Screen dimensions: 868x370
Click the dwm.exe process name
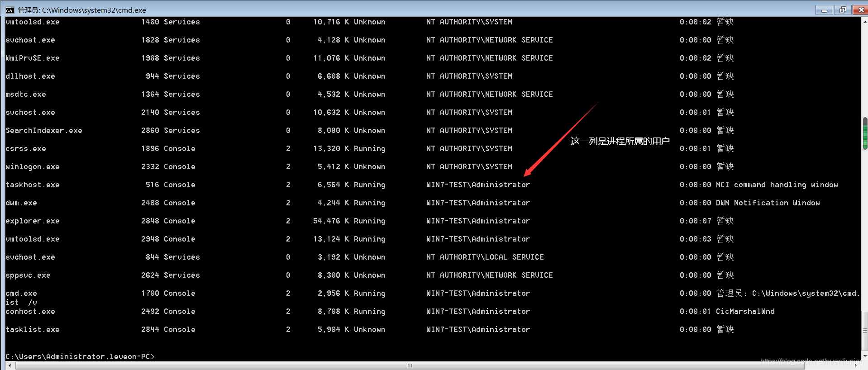click(x=21, y=203)
